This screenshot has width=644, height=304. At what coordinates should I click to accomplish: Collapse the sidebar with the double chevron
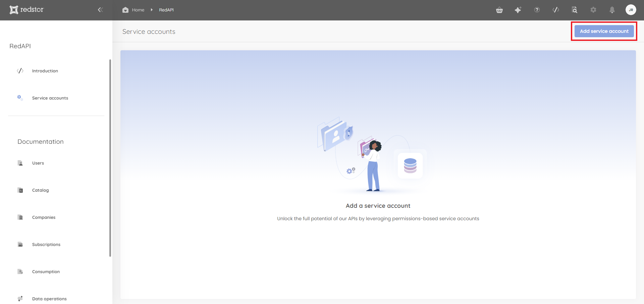[x=100, y=10]
